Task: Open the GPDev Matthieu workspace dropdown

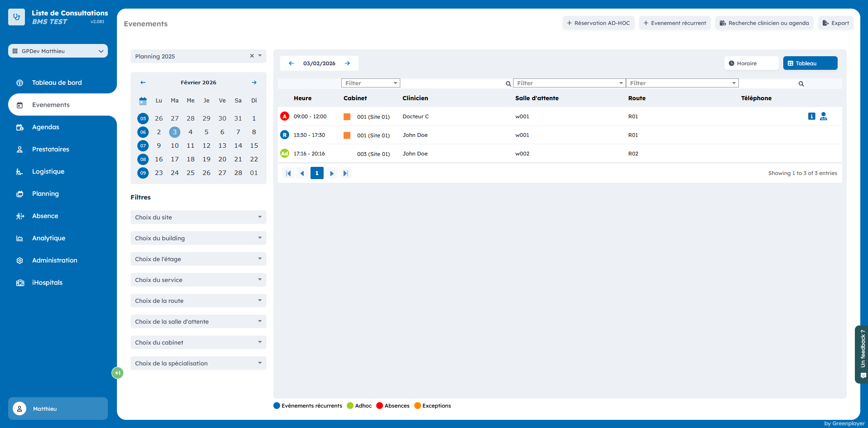Action: click(x=58, y=51)
